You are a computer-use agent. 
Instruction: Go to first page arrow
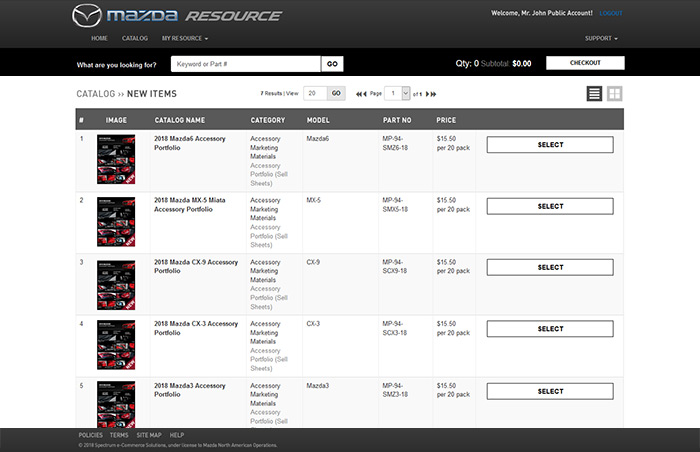(358, 93)
